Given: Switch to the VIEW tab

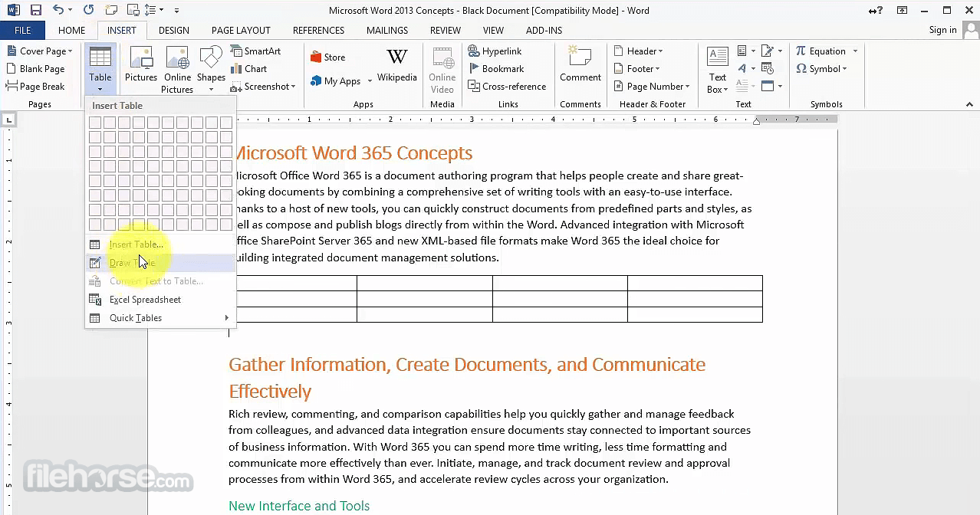Looking at the screenshot, I should [x=493, y=31].
